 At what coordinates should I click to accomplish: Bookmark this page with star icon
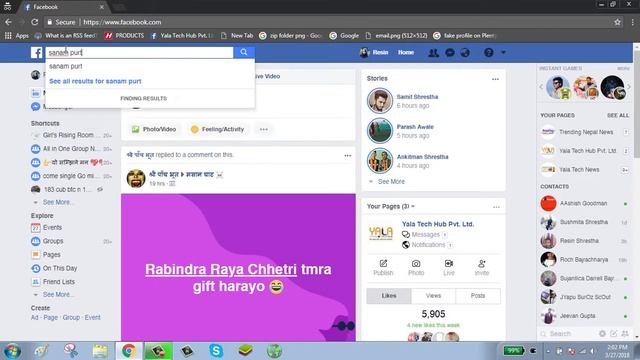coord(618,22)
